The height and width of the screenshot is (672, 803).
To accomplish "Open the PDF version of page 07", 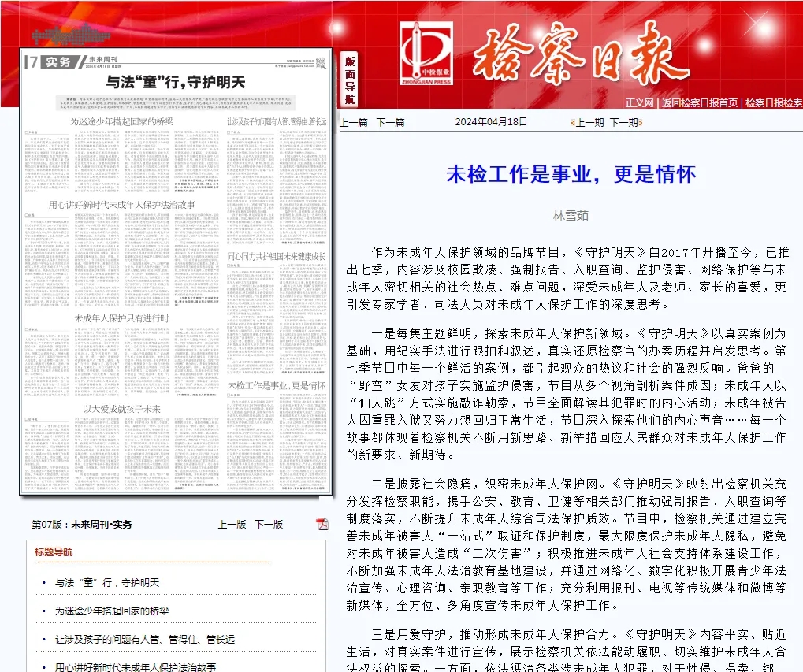I will [322, 523].
